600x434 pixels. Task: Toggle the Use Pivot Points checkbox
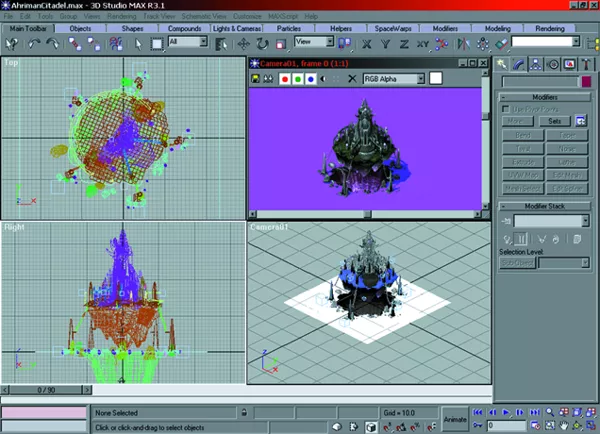point(505,109)
